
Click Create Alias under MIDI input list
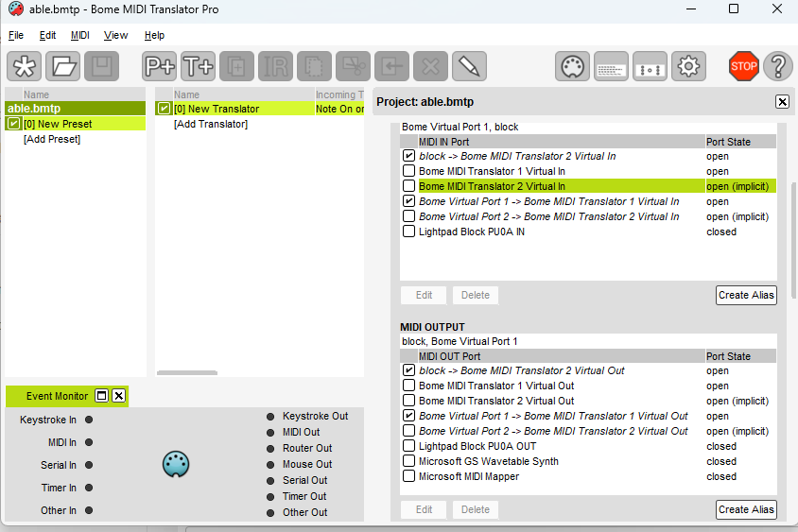coord(746,295)
